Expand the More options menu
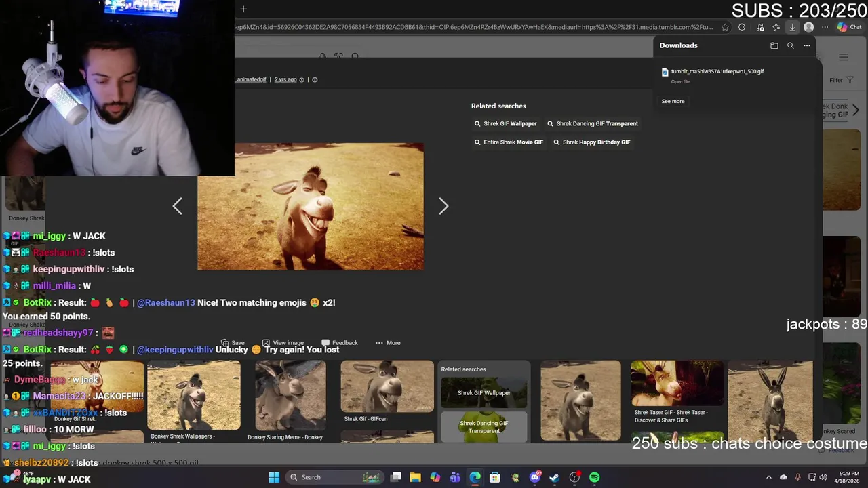Screen dimensions: 868x488 tap(388, 342)
